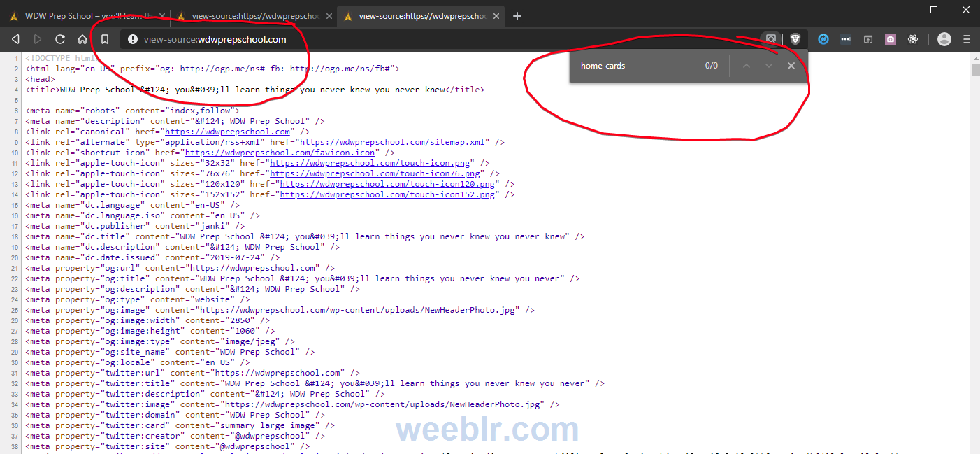The height and width of the screenshot is (475, 980).
Task: Click the grayed-out forward navigation arrow
Action: (38, 39)
